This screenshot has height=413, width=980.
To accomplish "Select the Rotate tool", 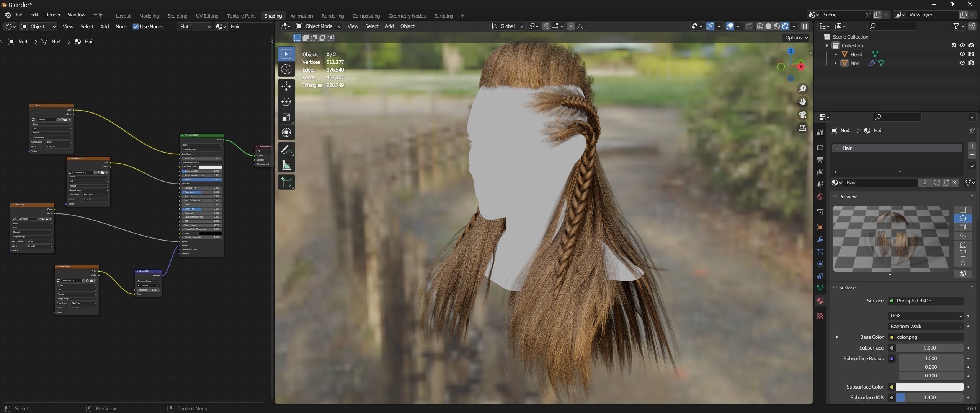I will 286,102.
